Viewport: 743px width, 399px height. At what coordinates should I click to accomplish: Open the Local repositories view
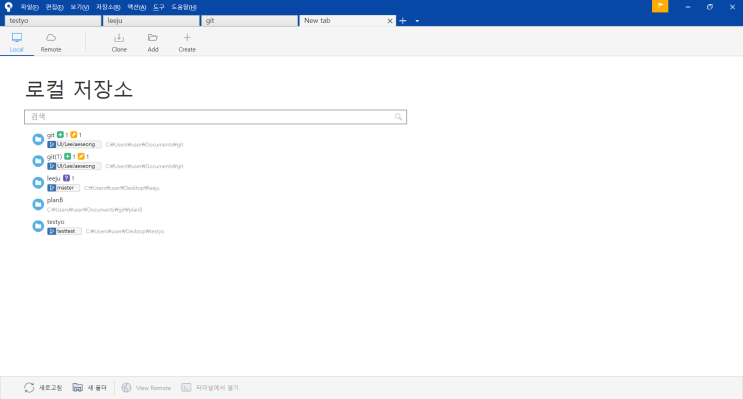pyautogui.click(x=17, y=42)
